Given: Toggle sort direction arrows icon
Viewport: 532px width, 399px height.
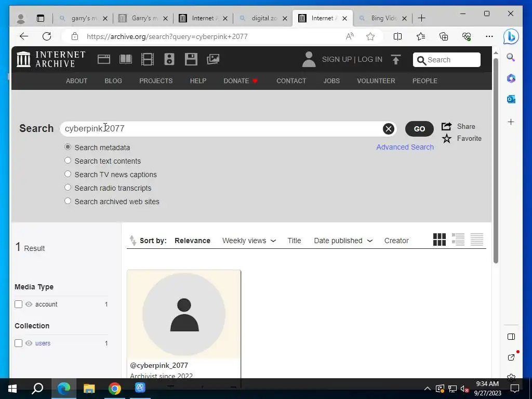Looking at the screenshot, I should (132, 241).
